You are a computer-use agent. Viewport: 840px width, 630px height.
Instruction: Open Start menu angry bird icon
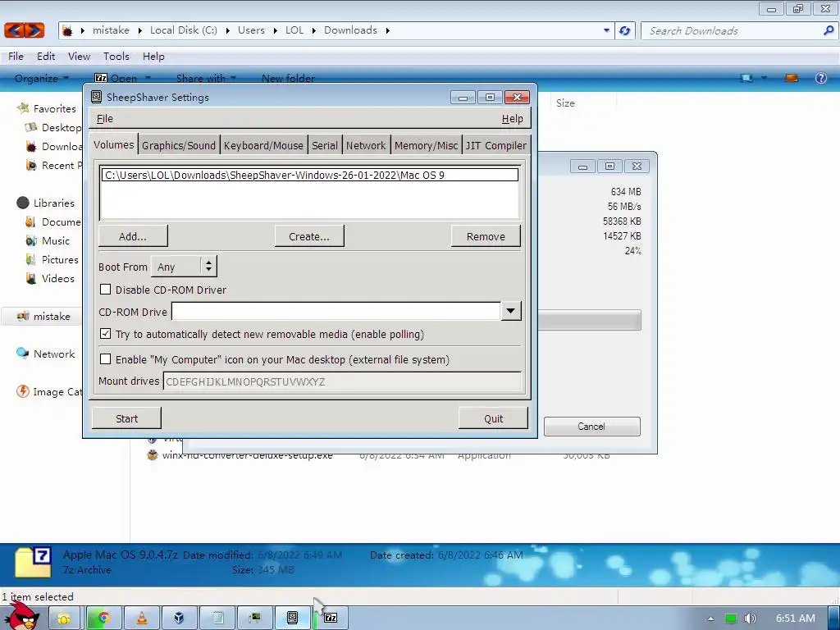pos(21,615)
